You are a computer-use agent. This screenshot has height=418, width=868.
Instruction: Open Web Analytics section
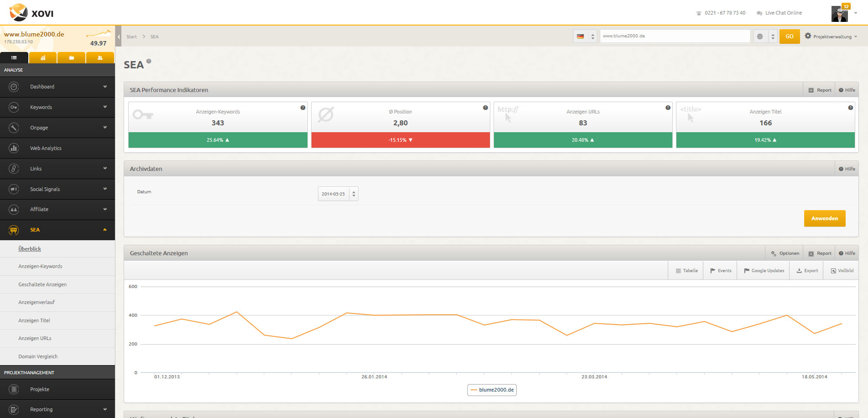57,148
